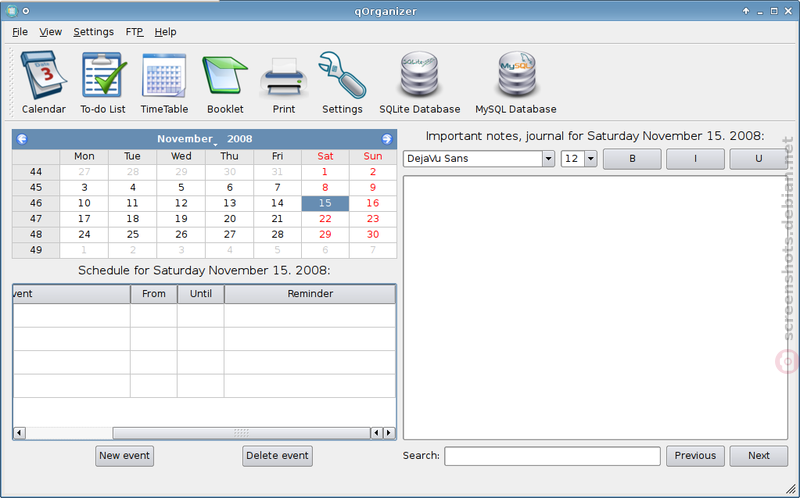Screen dimensions: 800x498
Task: Open the FTP menu
Action: point(134,32)
